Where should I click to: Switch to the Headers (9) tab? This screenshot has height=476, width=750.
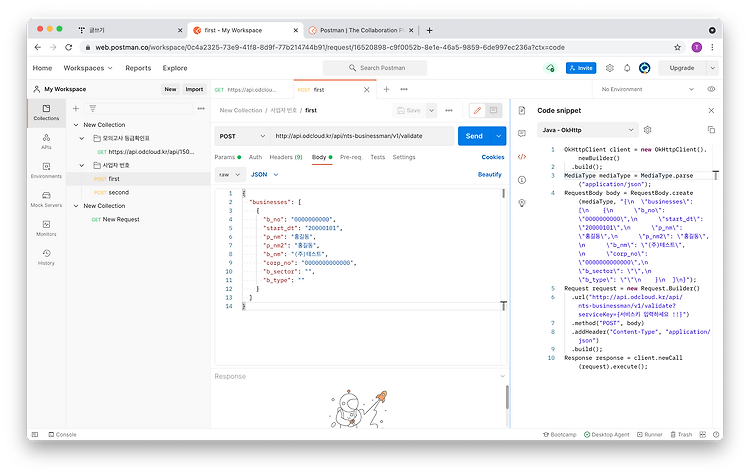click(x=286, y=157)
